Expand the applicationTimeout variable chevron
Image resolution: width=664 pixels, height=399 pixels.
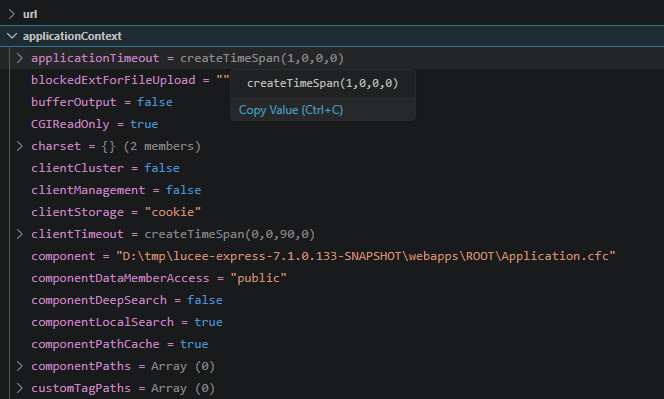point(19,58)
